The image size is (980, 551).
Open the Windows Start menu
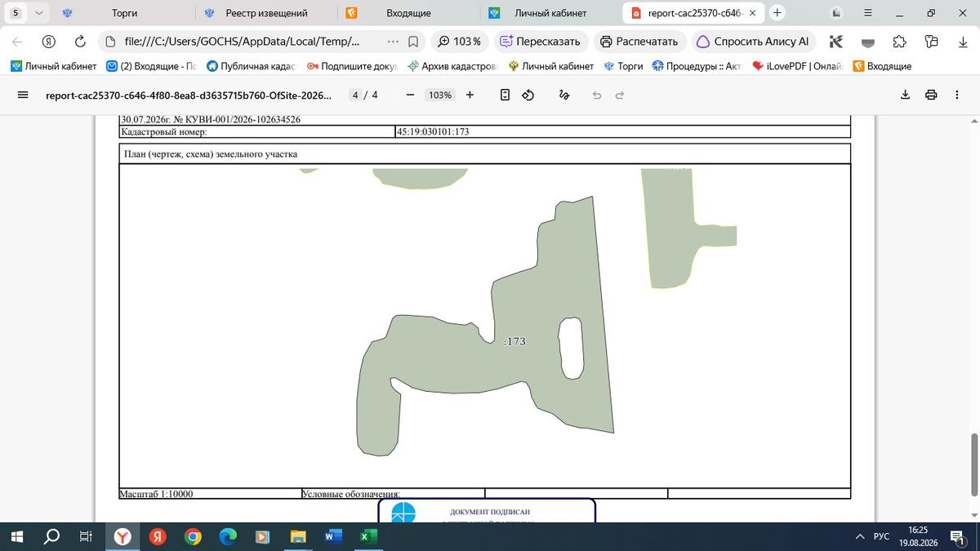17,536
